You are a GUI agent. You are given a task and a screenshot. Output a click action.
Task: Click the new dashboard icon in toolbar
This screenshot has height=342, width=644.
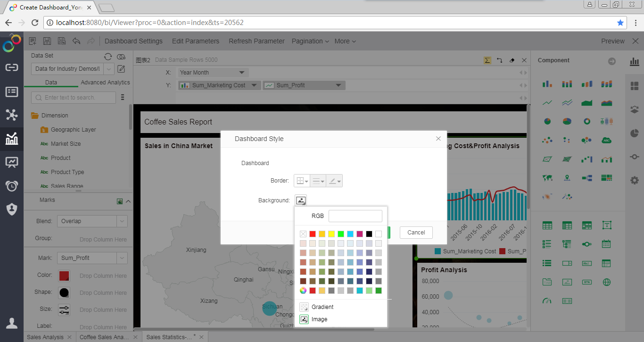pyautogui.click(x=33, y=41)
